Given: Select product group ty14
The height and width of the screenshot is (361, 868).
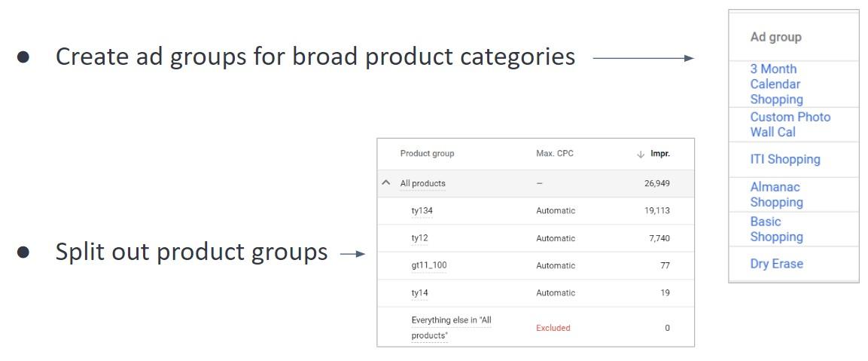Looking at the screenshot, I should pyautogui.click(x=419, y=292).
